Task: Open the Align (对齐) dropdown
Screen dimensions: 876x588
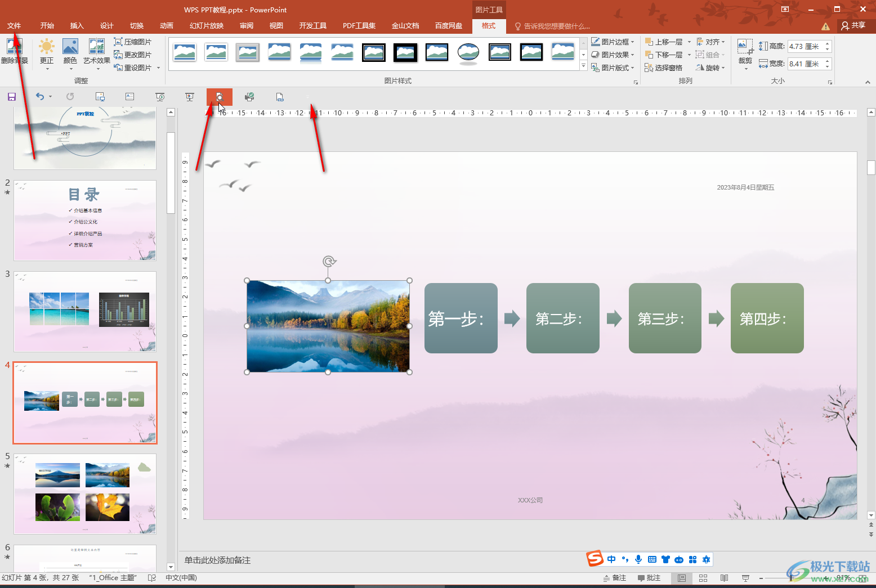Action: pos(710,42)
